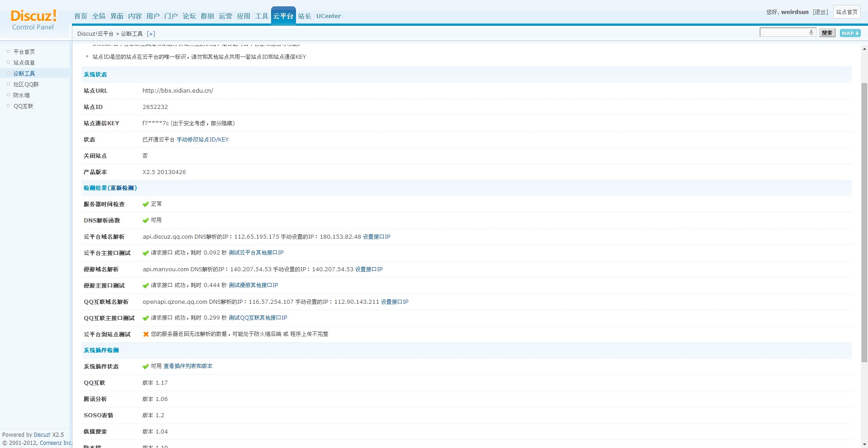This screenshot has width=868, height=448.
Task: Click the SOSO表情 版本 1.2 value
Action: tap(153, 415)
